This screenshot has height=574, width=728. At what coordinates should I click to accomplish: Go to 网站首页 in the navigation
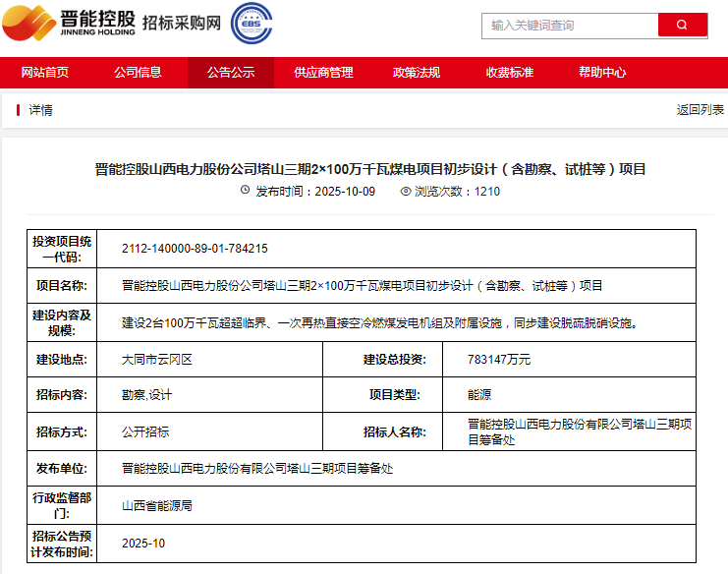pyautogui.click(x=44, y=73)
